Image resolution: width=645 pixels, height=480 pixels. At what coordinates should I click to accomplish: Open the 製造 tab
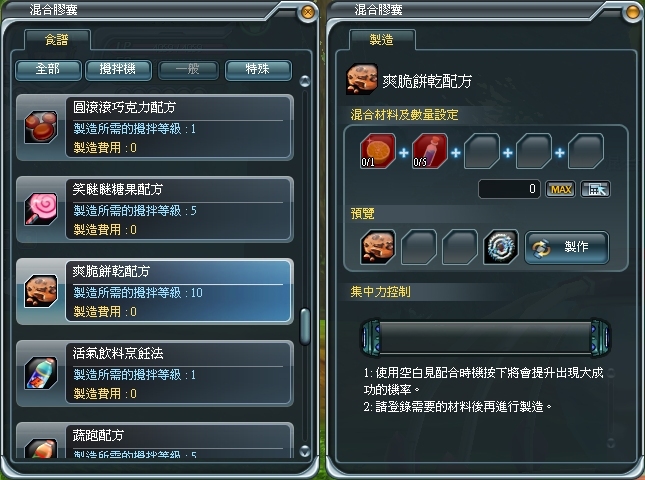tap(382, 40)
